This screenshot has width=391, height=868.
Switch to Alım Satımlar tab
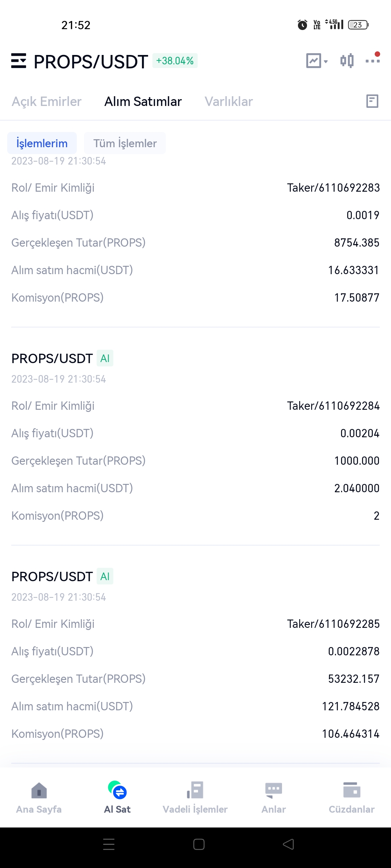click(143, 102)
